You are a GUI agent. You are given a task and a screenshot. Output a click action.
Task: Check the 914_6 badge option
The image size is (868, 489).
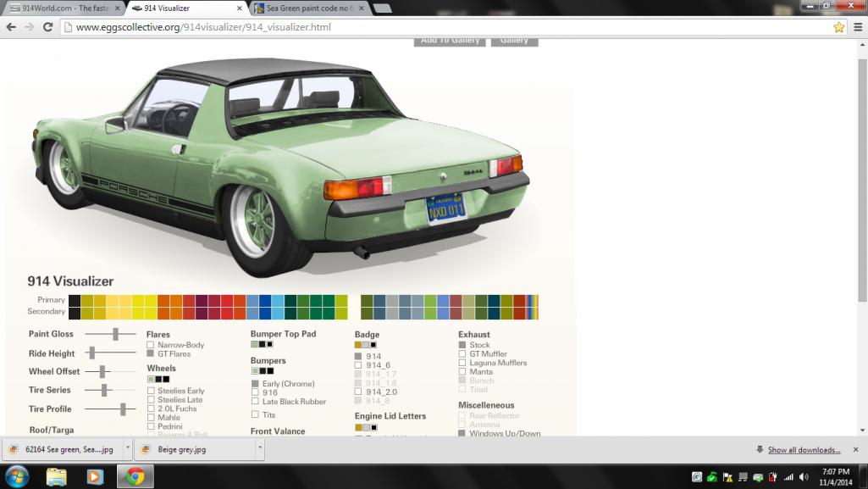pos(358,365)
